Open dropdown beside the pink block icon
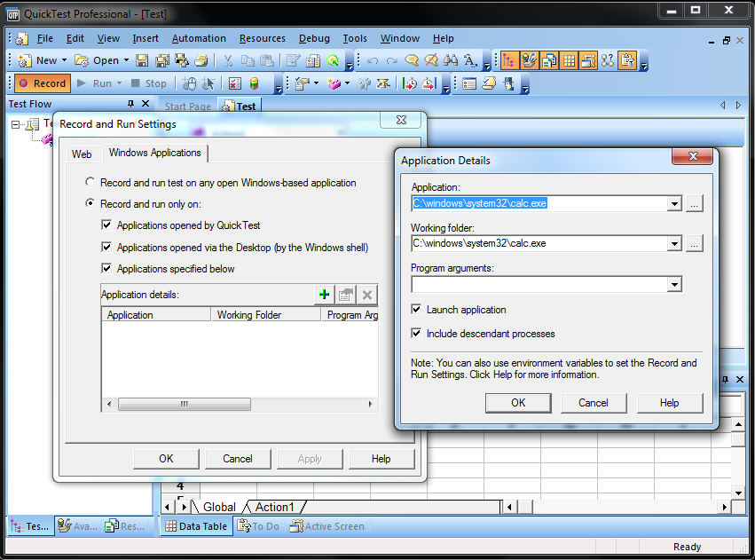Image resolution: width=755 pixels, height=560 pixels. [x=347, y=83]
